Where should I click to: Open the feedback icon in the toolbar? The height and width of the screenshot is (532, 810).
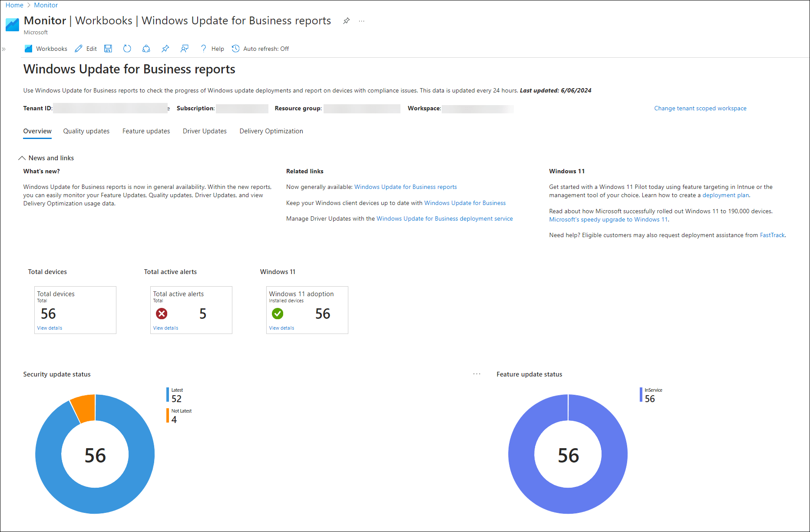coord(185,49)
